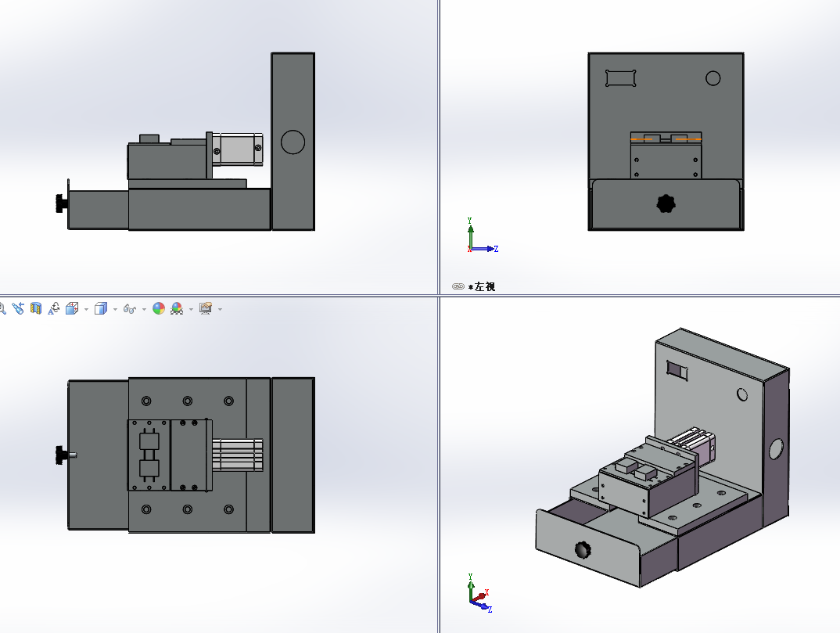Select circular hole on side-view upright plate

tap(293, 142)
